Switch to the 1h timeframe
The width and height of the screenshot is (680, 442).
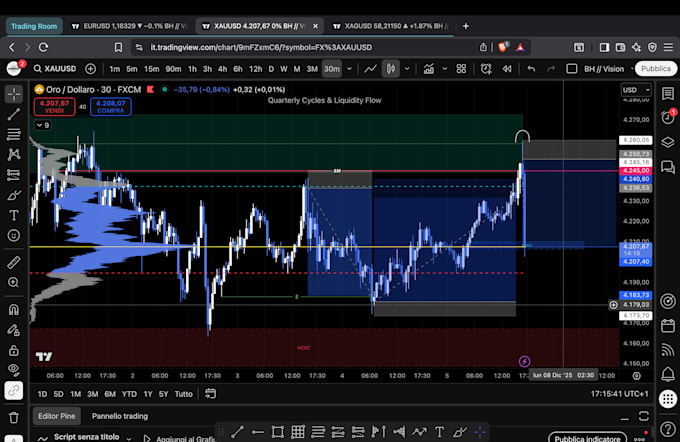[x=192, y=69]
